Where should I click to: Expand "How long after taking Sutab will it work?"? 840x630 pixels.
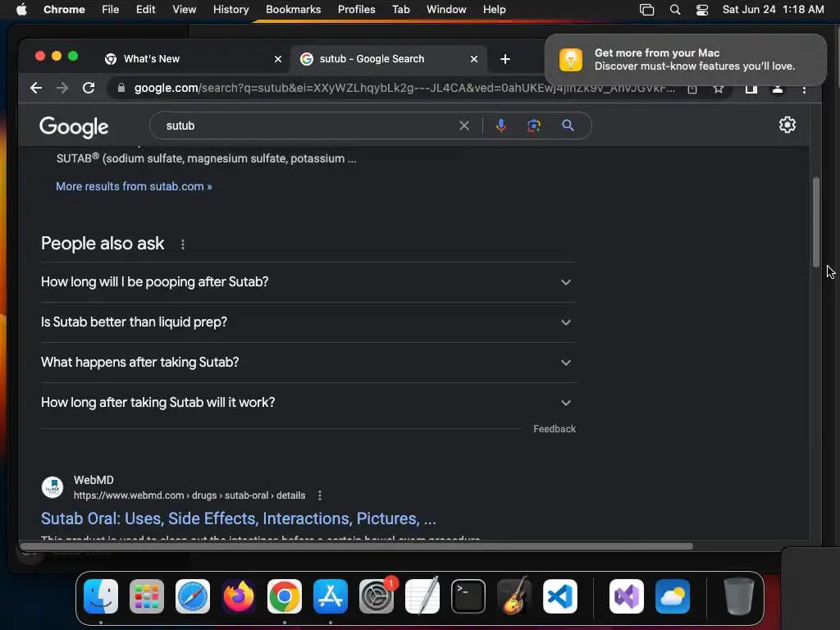click(308, 402)
